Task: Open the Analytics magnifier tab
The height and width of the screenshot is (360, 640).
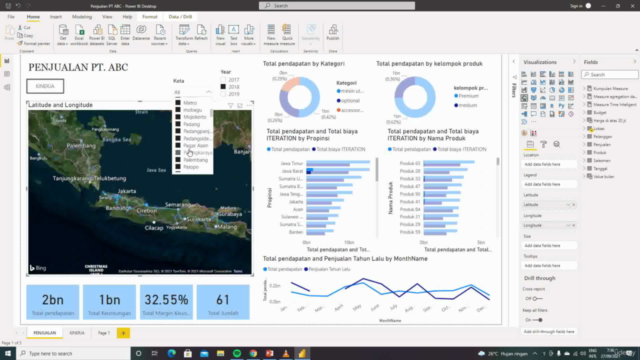Action: click(x=557, y=144)
